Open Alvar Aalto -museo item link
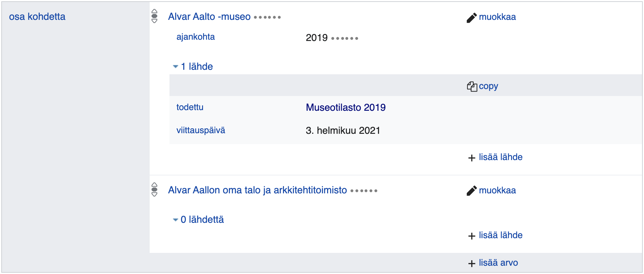Viewport: 644px width, 274px height. coord(209,17)
